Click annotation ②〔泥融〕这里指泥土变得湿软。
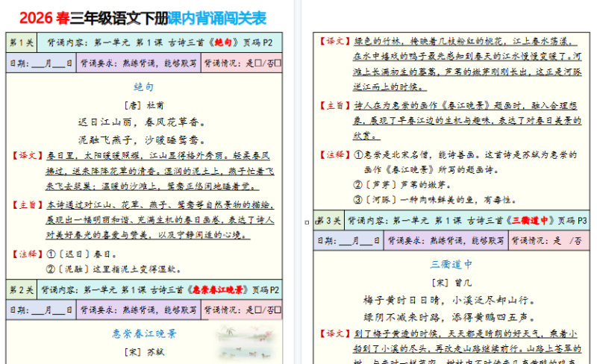597x364 pixels. (x=113, y=269)
